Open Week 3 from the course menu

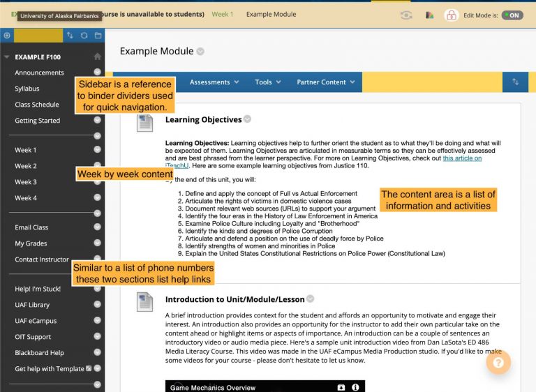click(26, 182)
